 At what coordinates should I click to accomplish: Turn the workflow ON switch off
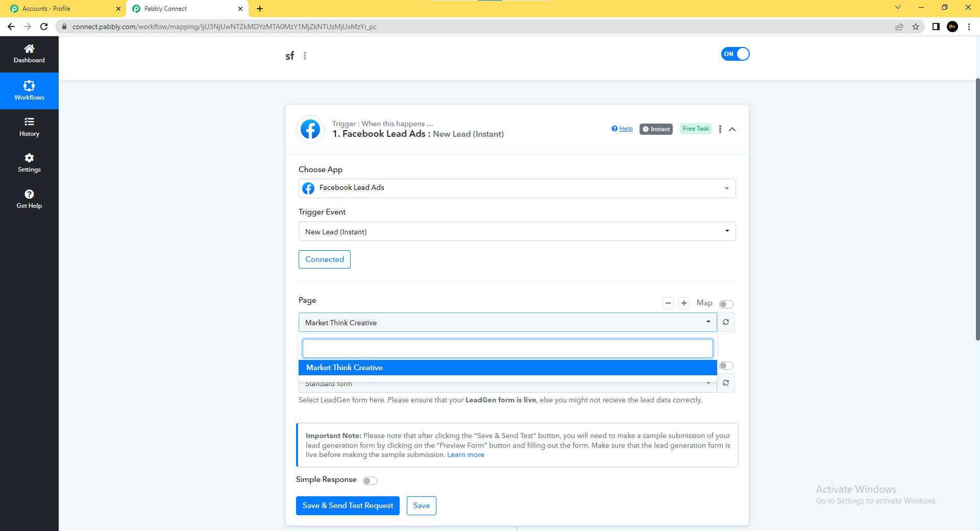tap(735, 54)
